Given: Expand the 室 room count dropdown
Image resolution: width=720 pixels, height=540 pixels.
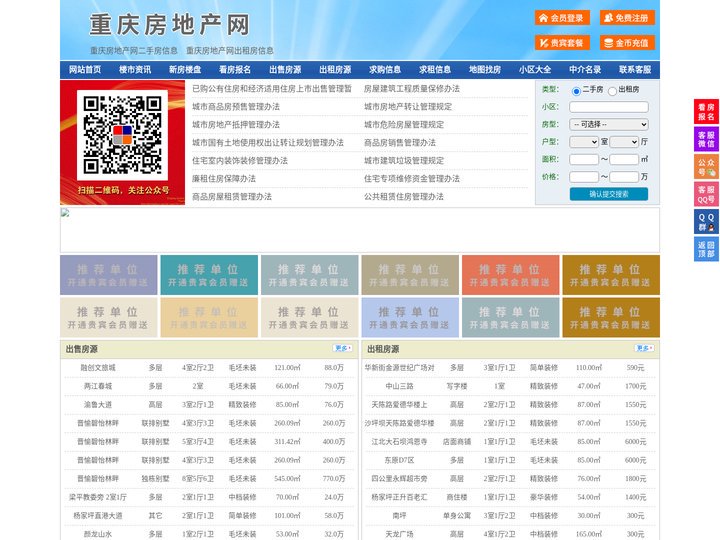Looking at the screenshot, I should 584,142.
